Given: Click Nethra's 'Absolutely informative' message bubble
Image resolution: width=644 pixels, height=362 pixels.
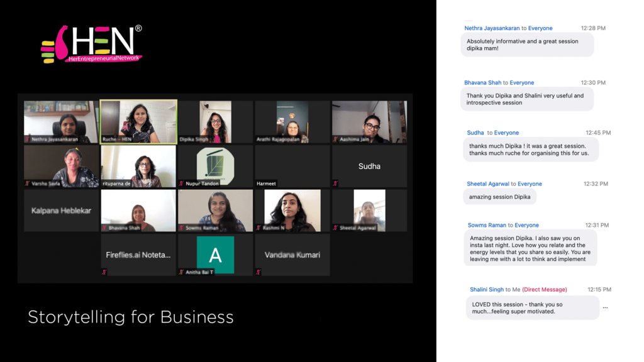Looking at the screenshot, I should (526, 45).
